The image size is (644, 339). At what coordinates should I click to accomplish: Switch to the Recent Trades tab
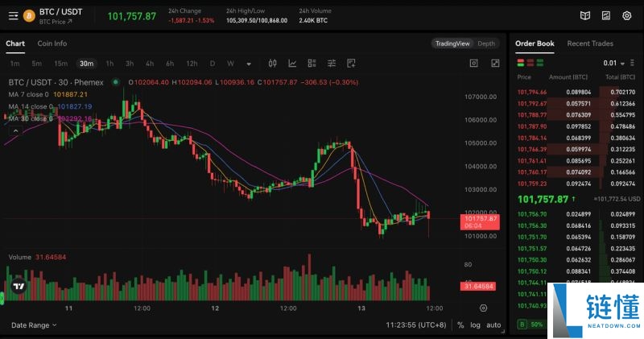click(589, 43)
